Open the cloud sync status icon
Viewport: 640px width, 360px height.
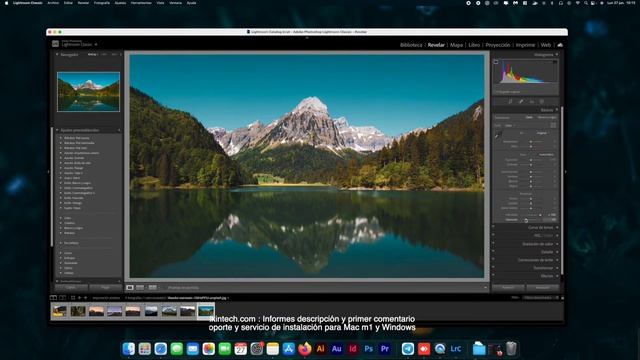click(560, 45)
